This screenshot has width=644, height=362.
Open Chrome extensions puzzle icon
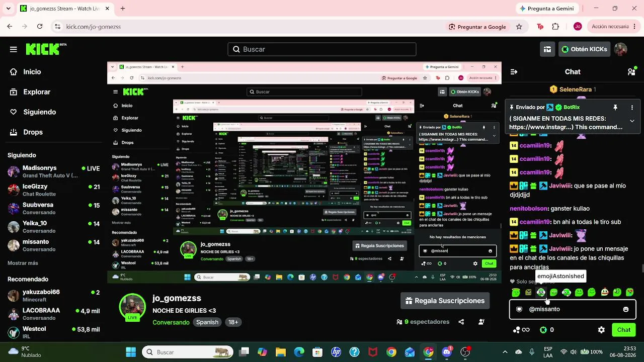555,27
